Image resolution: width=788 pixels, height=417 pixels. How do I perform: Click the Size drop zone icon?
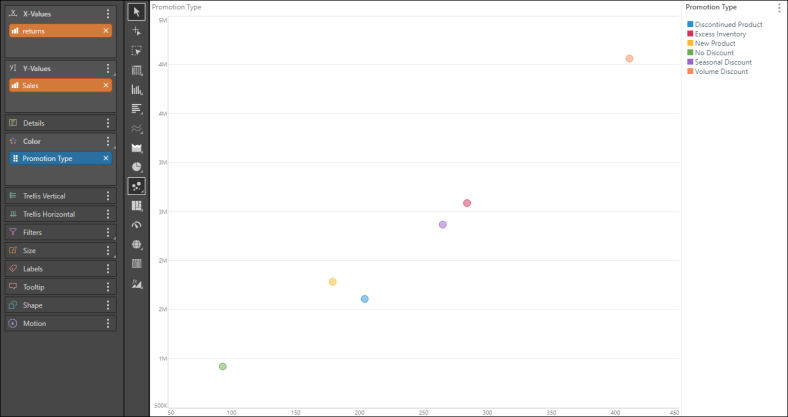point(14,250)
